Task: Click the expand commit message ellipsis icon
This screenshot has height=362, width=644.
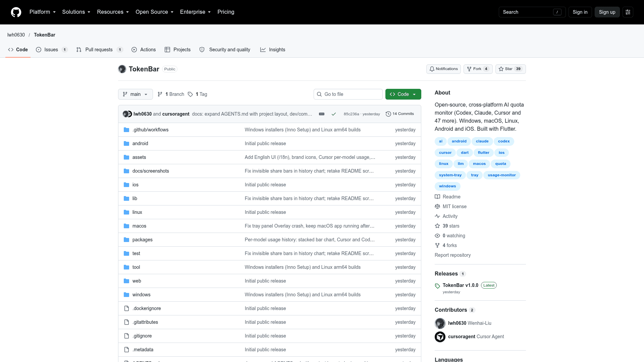Action: 322,114
